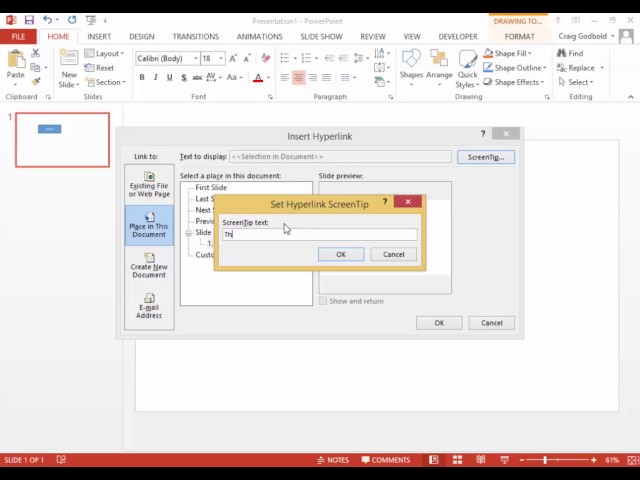
Task: Click the New Slide icon
Action: point(69,58)
